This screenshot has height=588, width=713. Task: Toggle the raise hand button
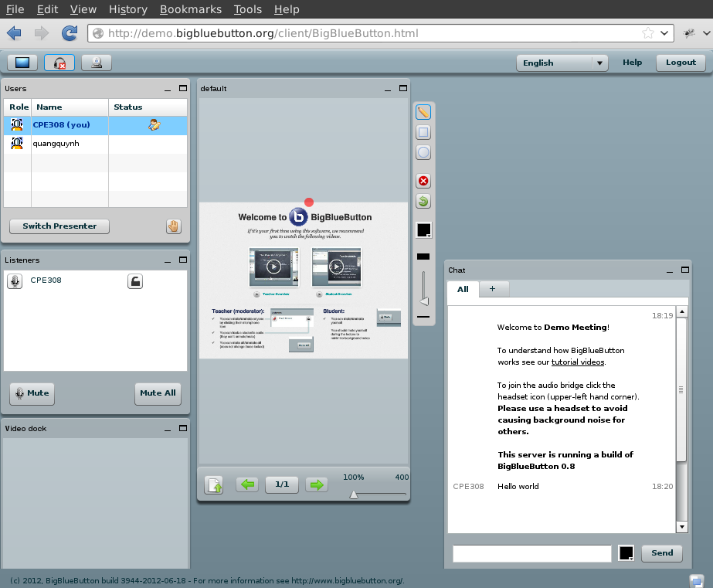click(174, 226)
